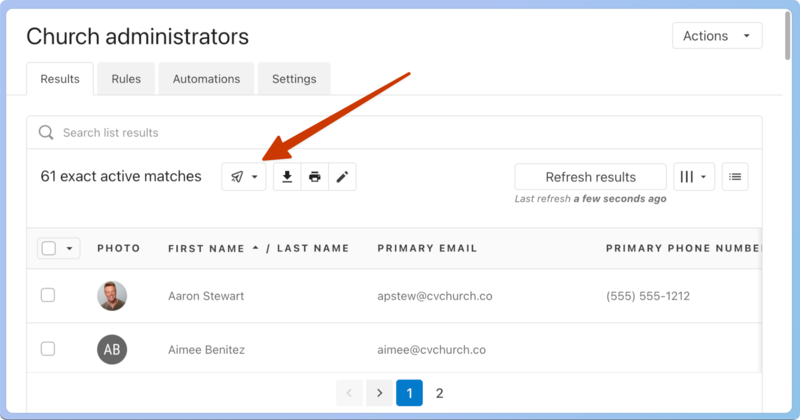Viewport: 800px width, 420px height.
Task: Open the Settings tab
Action: coord(294,79)
